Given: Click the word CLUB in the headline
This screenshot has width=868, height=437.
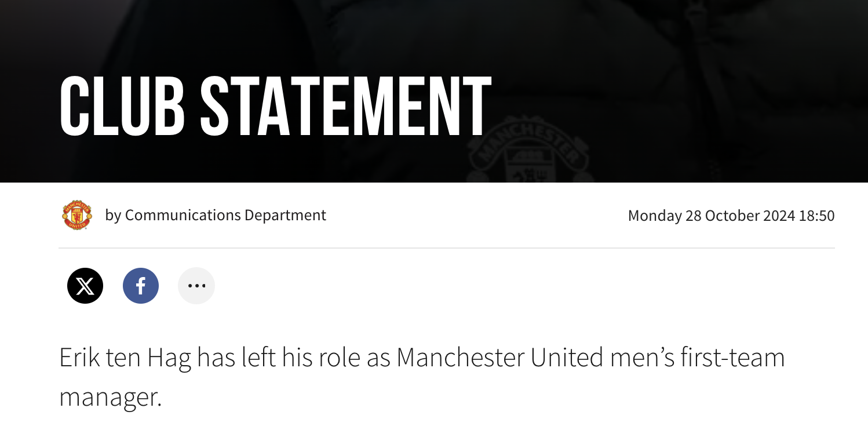Looking at the screenshot, I should (122, 107).
